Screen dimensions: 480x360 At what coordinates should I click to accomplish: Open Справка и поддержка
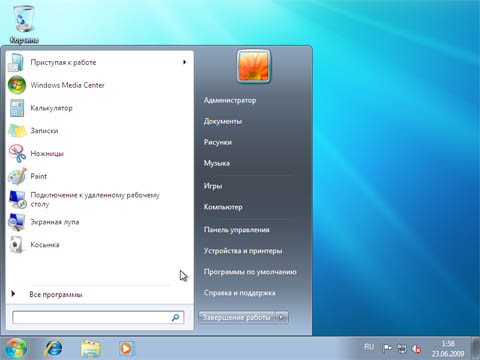tap(239, 293)
